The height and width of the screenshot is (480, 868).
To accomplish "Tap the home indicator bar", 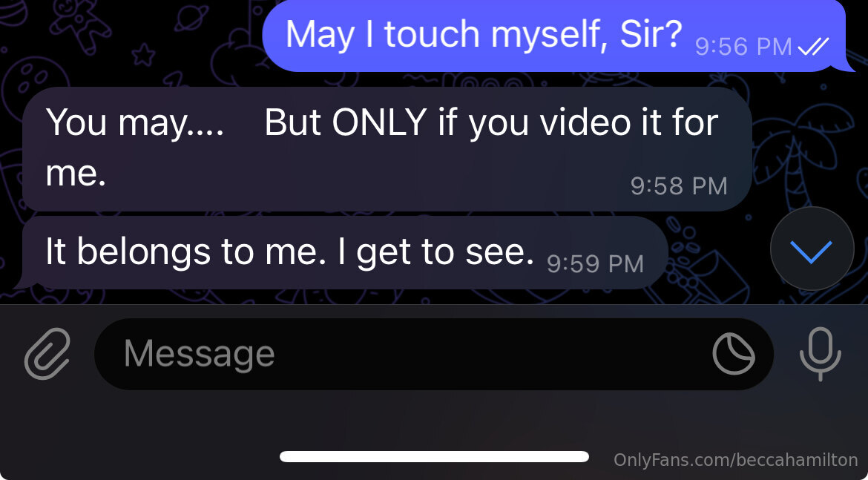I will click(x=434, y=457).
